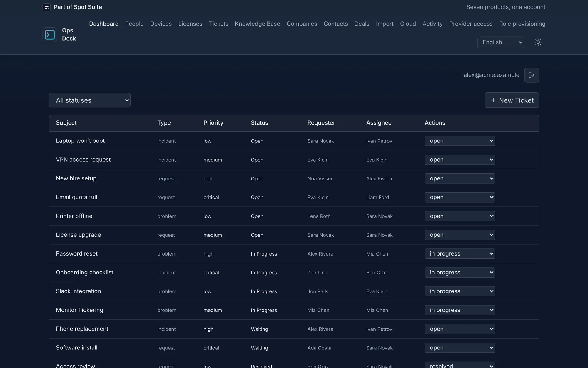Open status dropdown for Monitor flickering
Image resolution: width=588 pixels, height=368 pixels.
coord(460,310)
